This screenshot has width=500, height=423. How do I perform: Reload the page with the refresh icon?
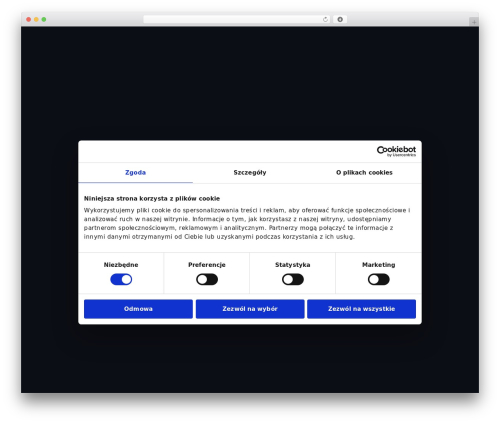325,20
